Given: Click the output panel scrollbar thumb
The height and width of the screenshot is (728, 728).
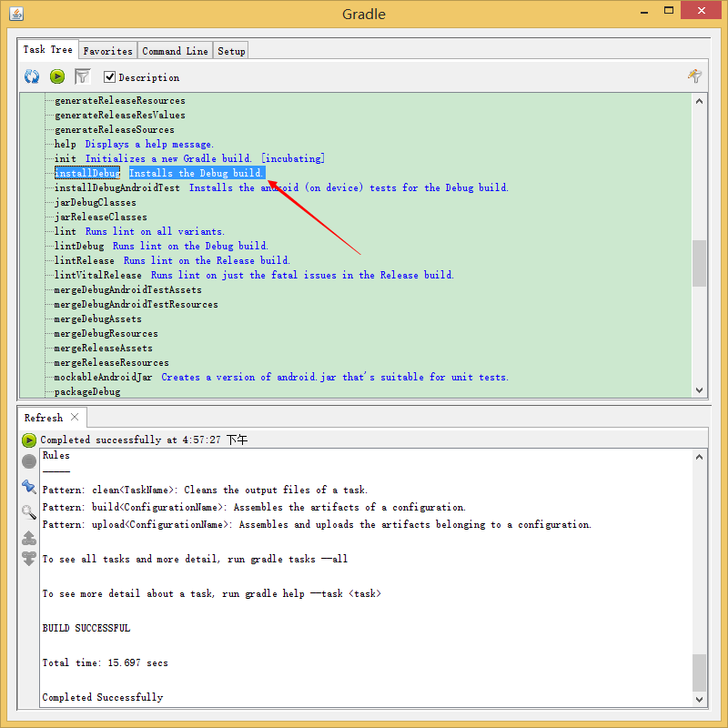Looking at the screenshot, I should tap(699, 672).
